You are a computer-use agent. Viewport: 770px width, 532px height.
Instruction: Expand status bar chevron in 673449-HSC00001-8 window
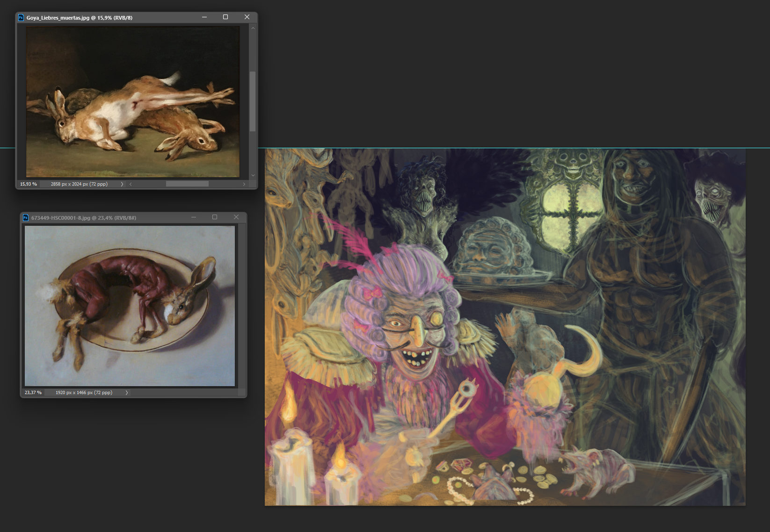pyautogui.click(x=127, y=393)
